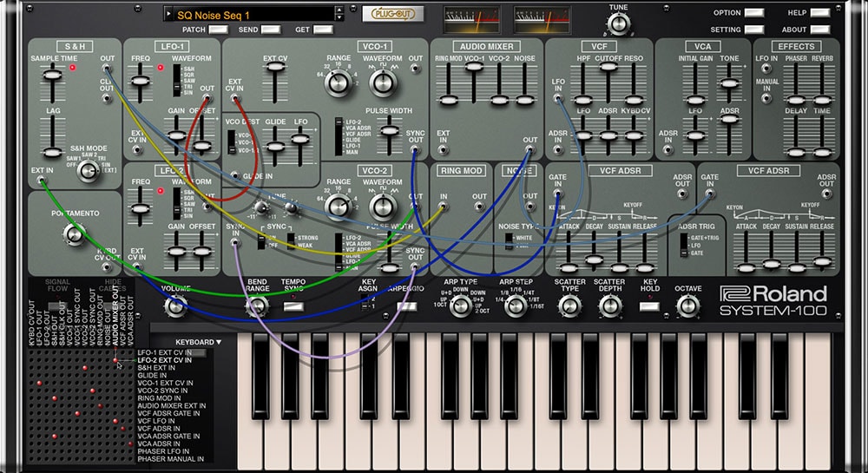Click the S&H SAMPLE TIME slider
Image resolution: width=868 pixels, height=473 pixels.
pyautogui.click(x=53, y=75)
